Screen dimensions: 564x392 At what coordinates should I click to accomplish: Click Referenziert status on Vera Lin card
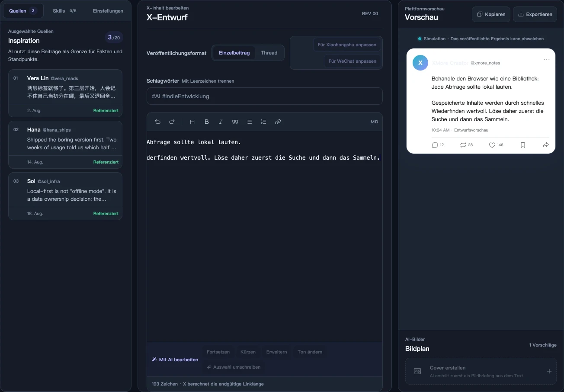coord(106,111)
